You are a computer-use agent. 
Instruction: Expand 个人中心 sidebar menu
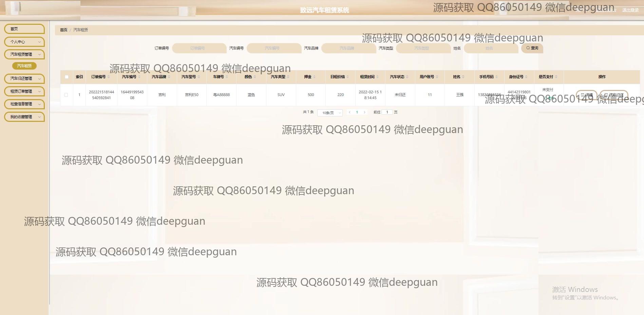24,42
